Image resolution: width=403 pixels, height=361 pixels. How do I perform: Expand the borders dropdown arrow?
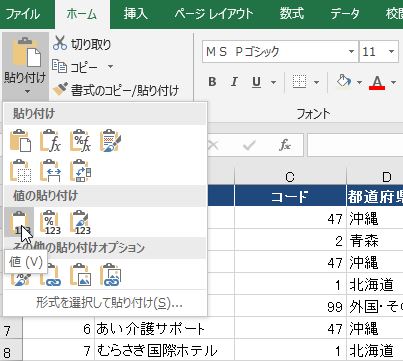(x=316, y=82)
